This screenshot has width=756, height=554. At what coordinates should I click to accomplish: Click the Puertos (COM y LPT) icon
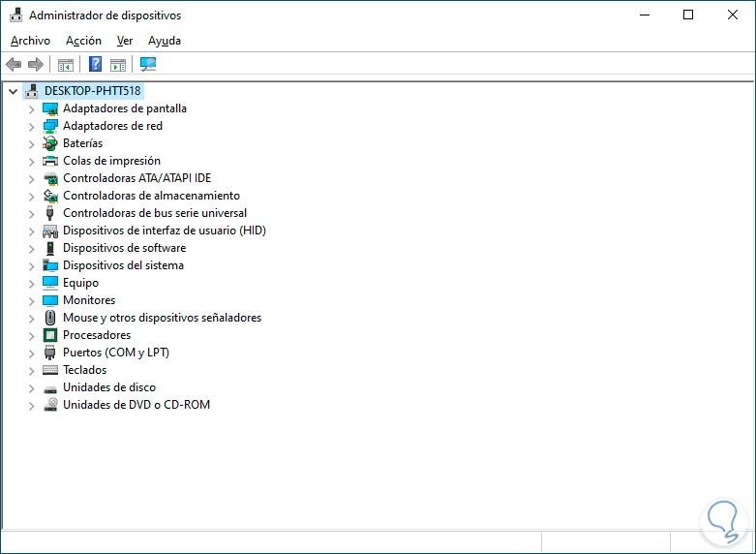point(49,353)
